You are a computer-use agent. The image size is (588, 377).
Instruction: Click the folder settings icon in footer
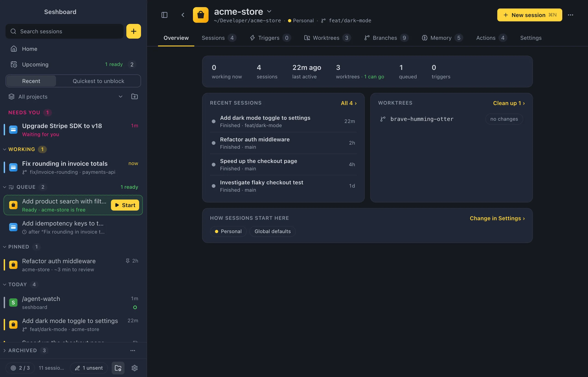pos(118,368)
